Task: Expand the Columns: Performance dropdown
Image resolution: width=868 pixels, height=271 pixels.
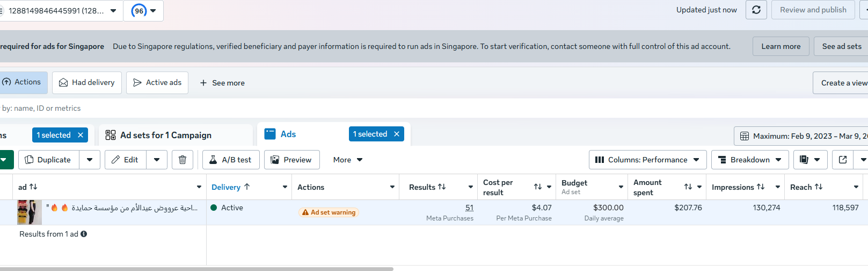Action: 648,160
